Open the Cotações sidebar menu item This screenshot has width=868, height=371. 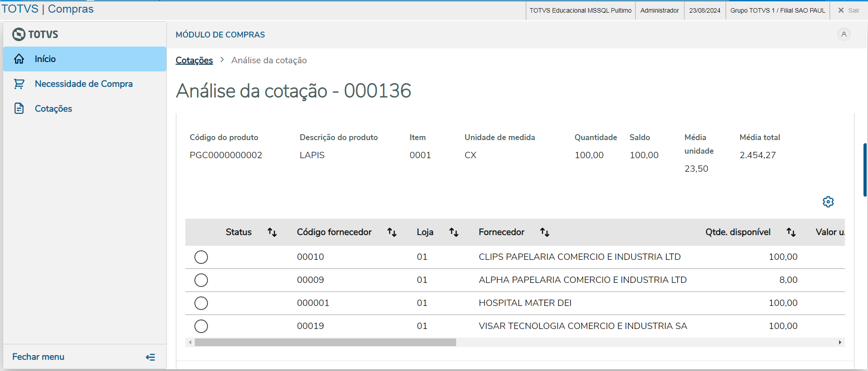tap(53, 108)
